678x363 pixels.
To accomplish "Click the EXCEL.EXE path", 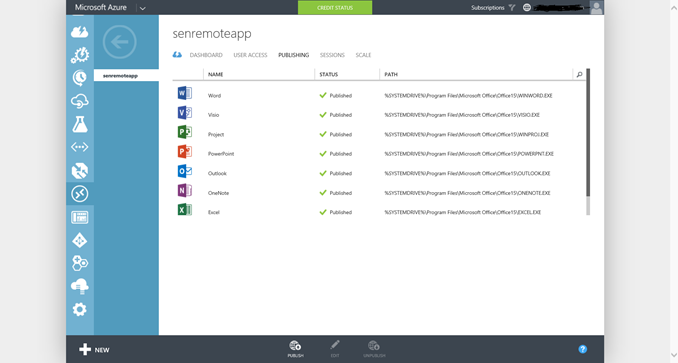I will coord(463,212).
